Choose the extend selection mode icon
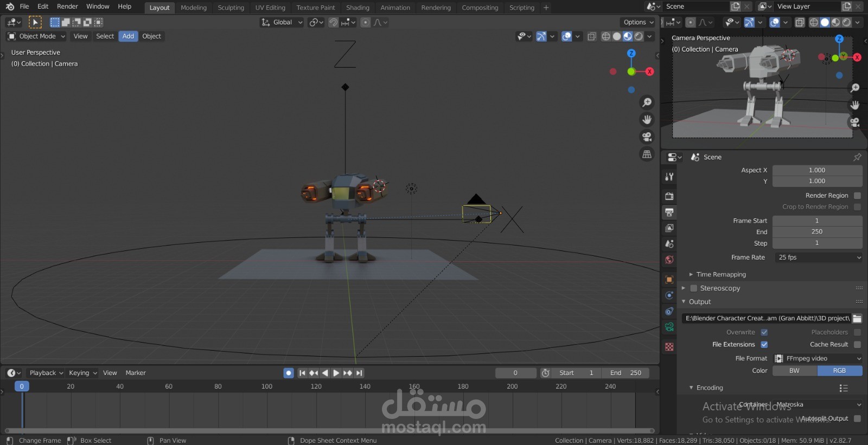The image size is (868, 445). (66, 22)
